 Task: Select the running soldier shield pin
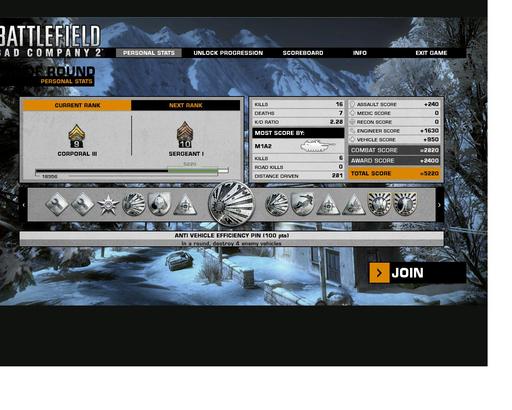pyautogui.click(x=302, y=204)
